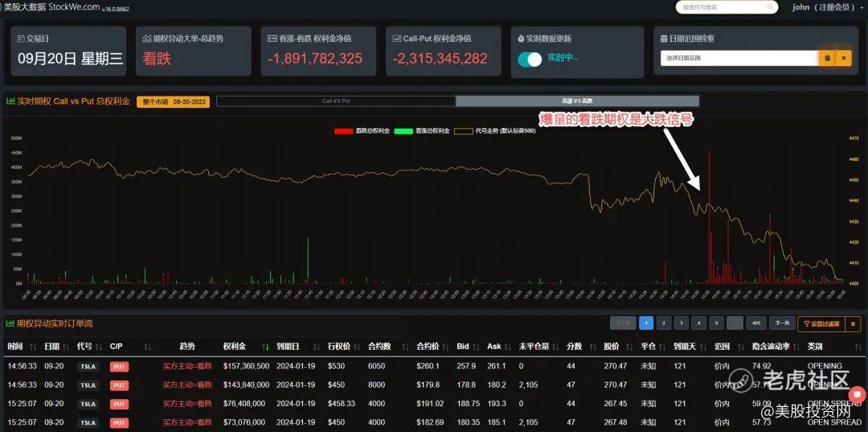This screenshot has height=432, width=868.
Task: Go to page 3 of order flow
Action: point(681,323)
